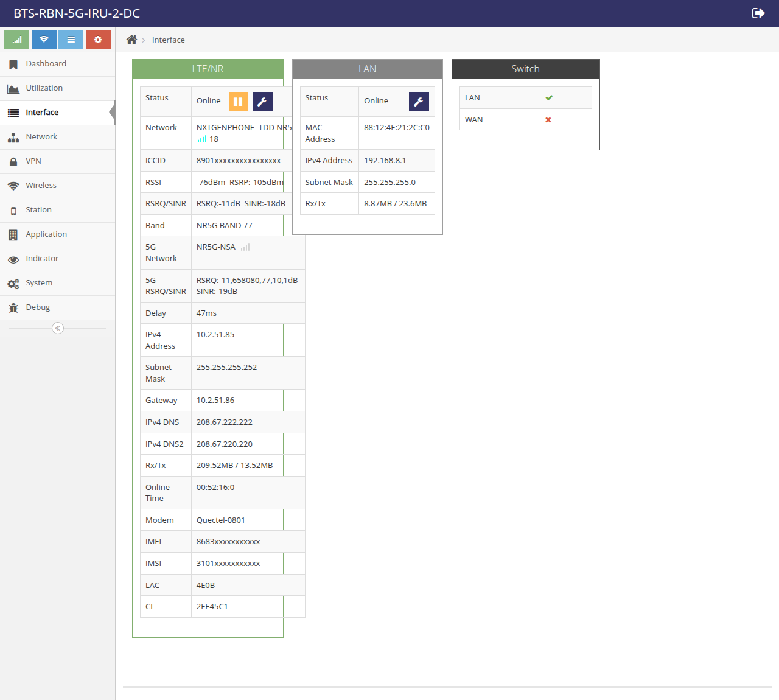Click the LTE/NR panel header
Image resolution: width=779 pixels, height=700 pixels.
point(208,69)
